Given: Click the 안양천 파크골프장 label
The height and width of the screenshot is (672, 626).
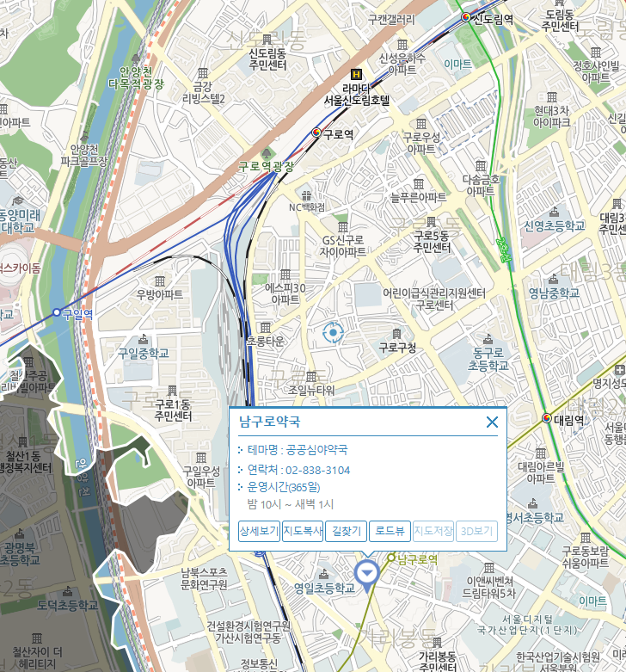Looking at the screenshot, I should click(84, 155).
